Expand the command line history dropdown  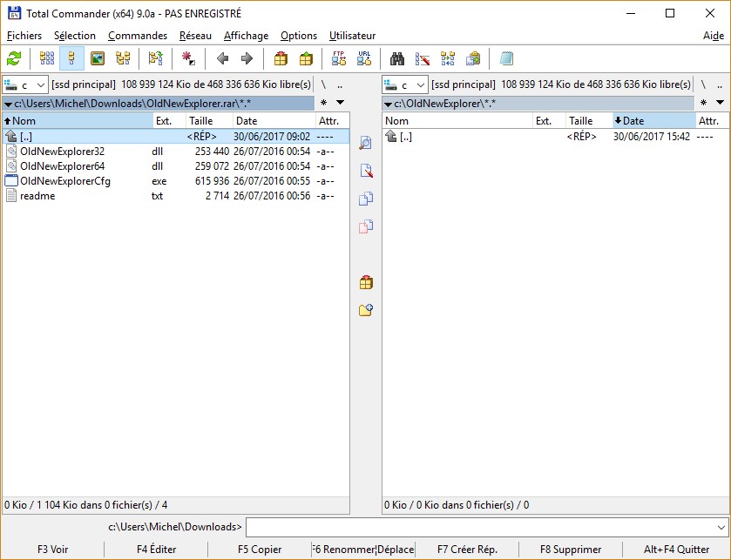coord(721,527)
